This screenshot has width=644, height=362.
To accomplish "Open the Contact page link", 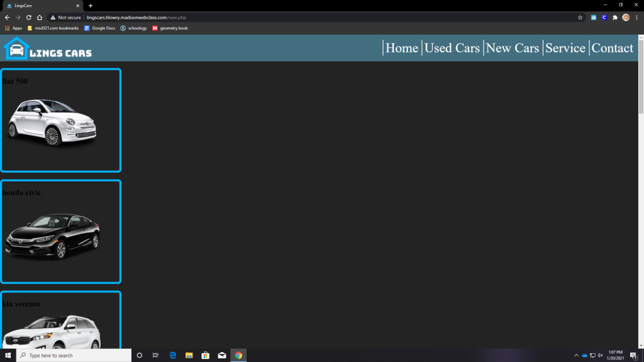I will click(612, 48).
